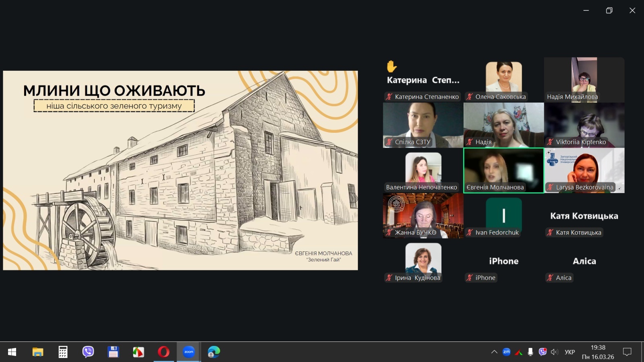The image size is (644, 362).
Task: Expand hidden system tray icons chevron
Action: pyautogui.click(x=494, y=352)
